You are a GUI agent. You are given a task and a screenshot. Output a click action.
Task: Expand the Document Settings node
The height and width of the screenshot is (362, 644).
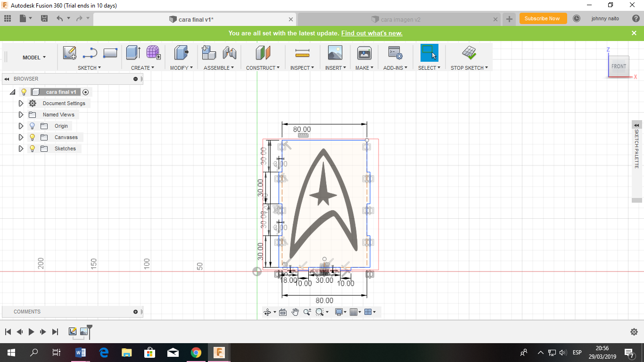21,103
